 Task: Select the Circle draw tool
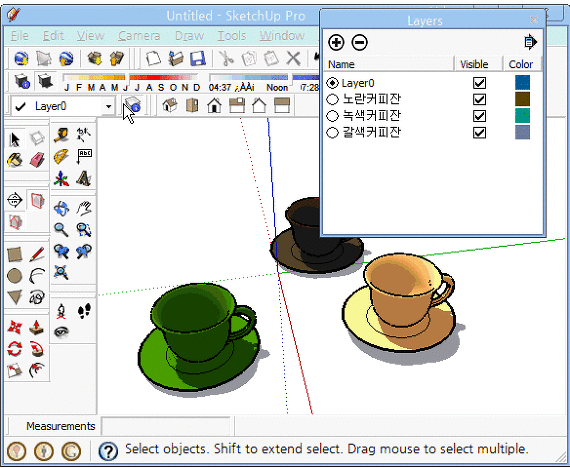click(x=15, y=276)
